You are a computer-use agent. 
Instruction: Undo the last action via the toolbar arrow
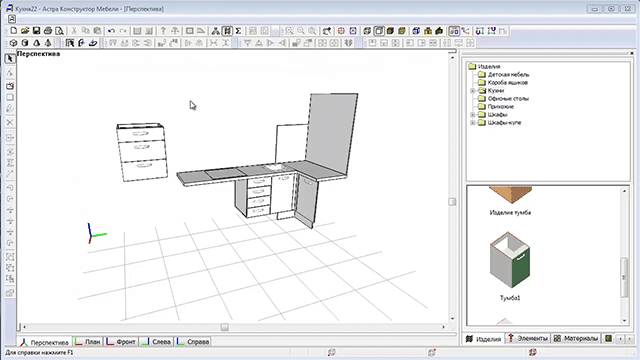pyautogui.click(x=111, y=31)
